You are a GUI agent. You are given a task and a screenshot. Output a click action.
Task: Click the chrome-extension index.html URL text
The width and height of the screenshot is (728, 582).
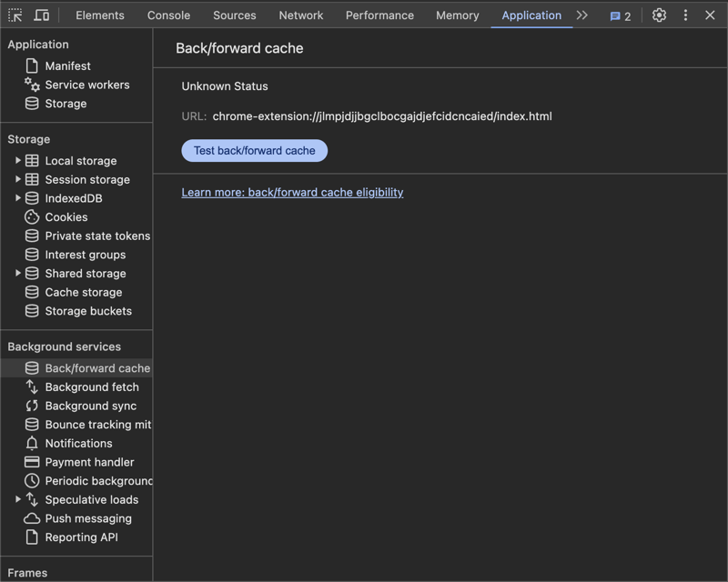pos(382,116)
